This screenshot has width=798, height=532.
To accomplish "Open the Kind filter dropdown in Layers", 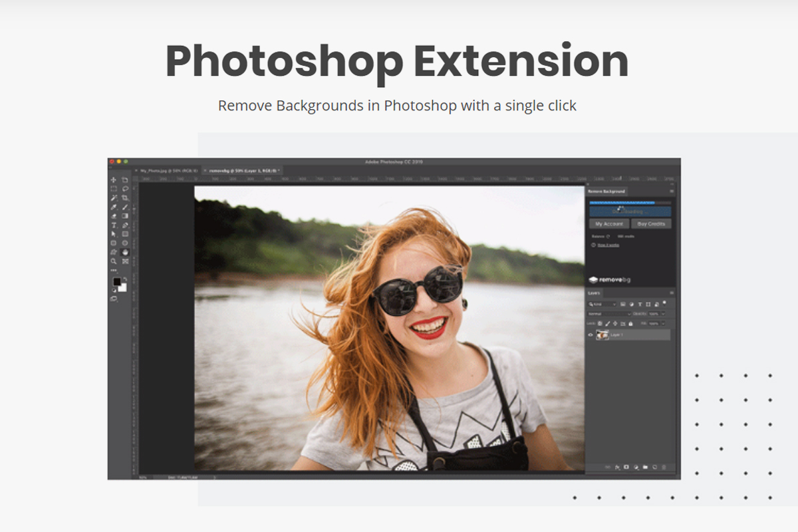I will click(x=602, y=304).
